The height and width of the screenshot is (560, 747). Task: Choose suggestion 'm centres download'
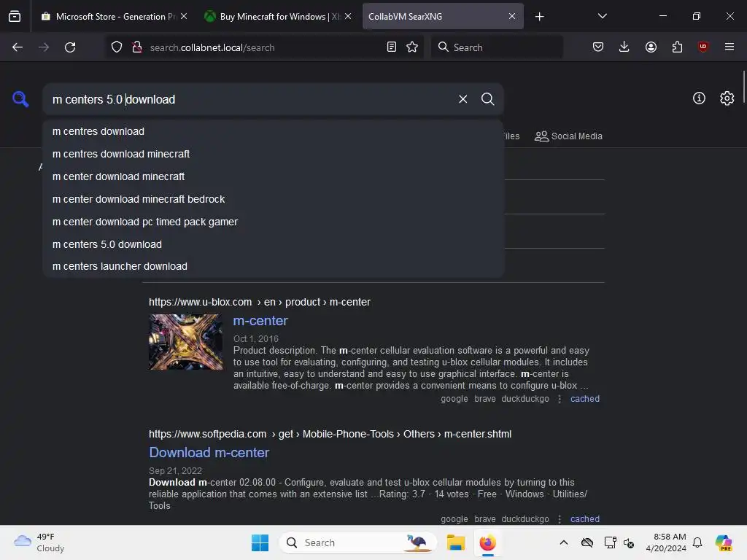(x=274, y=131)
